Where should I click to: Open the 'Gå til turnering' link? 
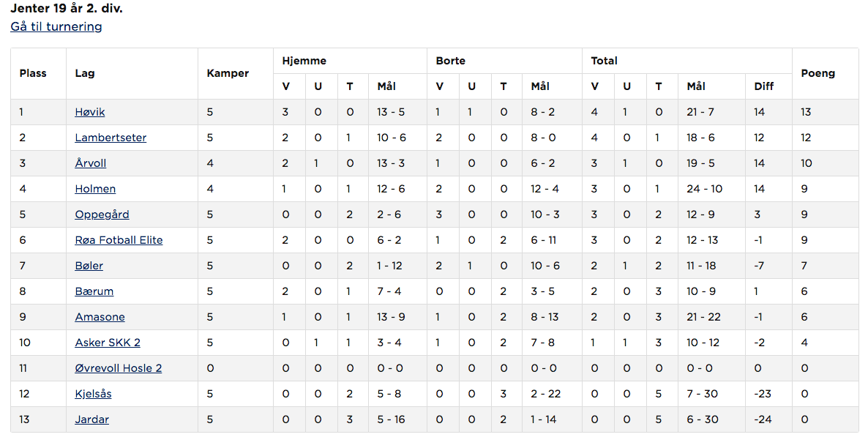(x=56, y=26)
